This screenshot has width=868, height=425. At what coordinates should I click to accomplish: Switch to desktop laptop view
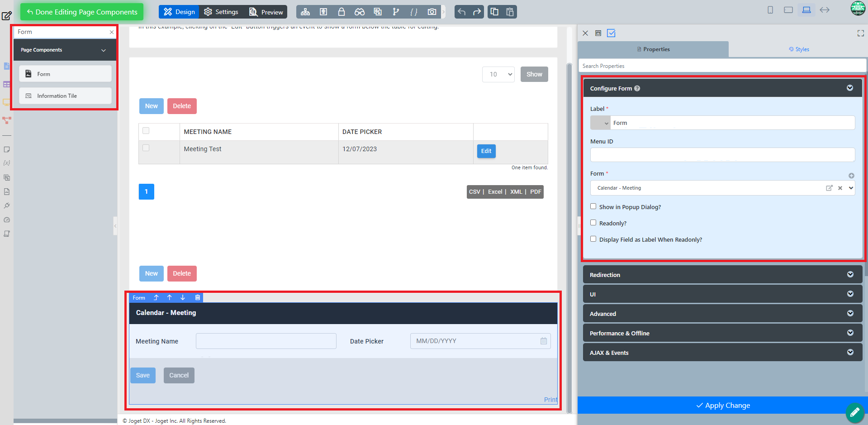point(806,10)
